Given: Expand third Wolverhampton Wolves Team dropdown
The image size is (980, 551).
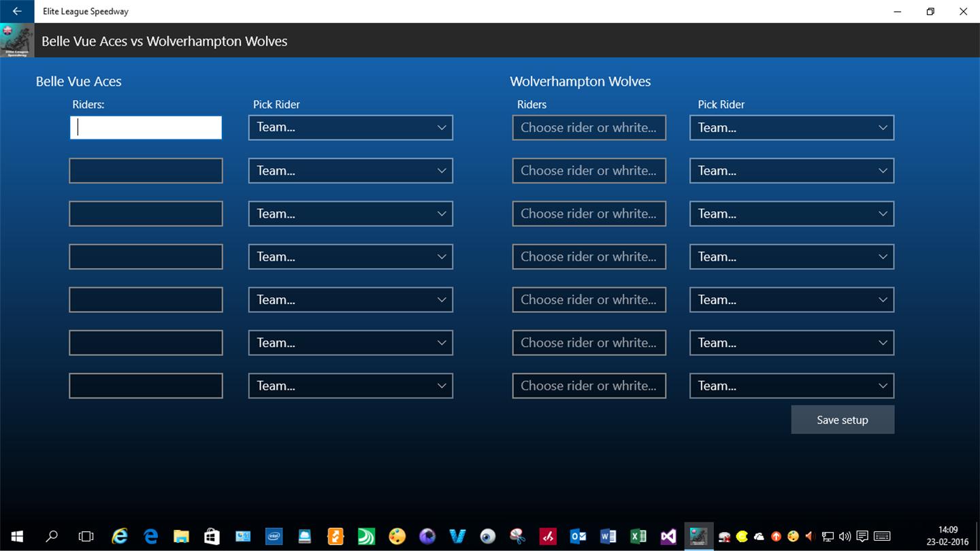Looking at the screenshot, I should point(791,214).
